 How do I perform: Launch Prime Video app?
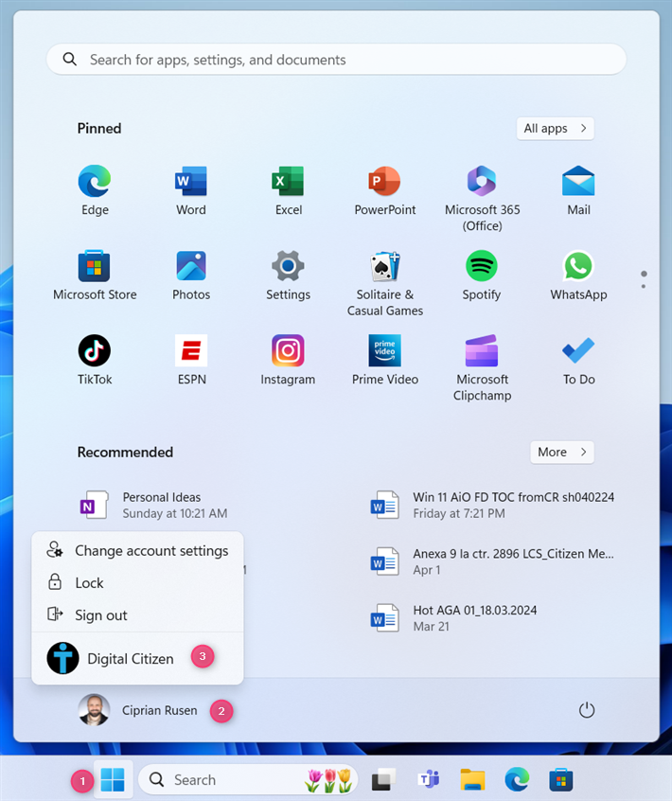[x=385, y=360]
